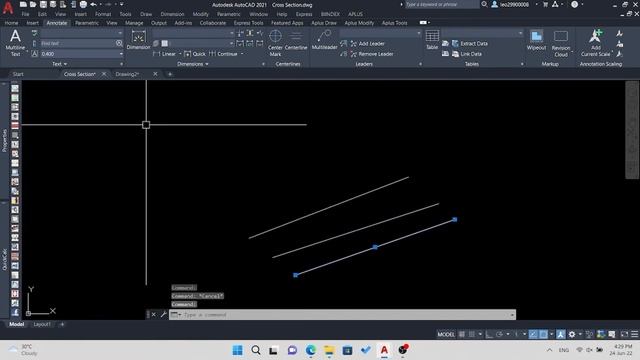Screen dimensions: 640x360
Task: Click the Add Leader button
Action: (x=367, y=43)
